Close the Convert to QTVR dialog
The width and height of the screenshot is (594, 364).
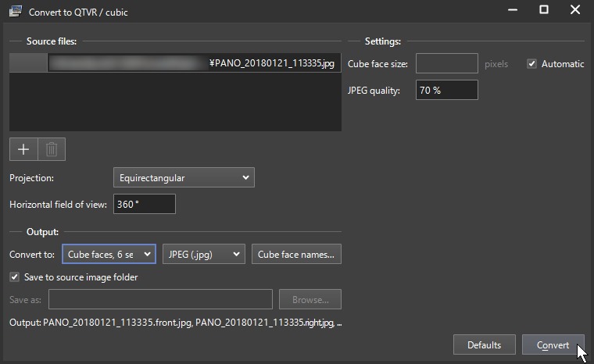tap(575, 10)
